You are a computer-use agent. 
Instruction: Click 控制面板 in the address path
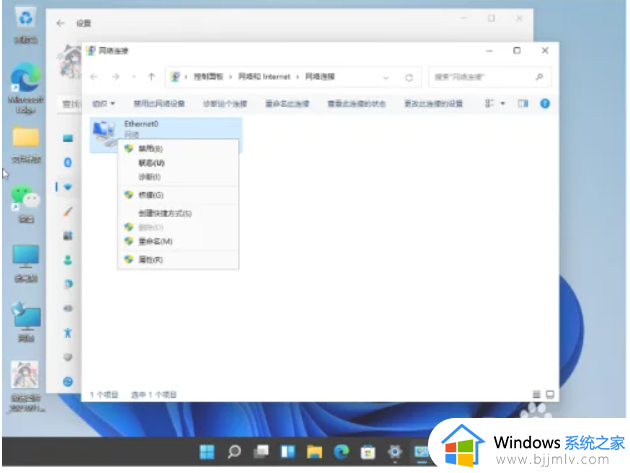click(x=208, y=77)
